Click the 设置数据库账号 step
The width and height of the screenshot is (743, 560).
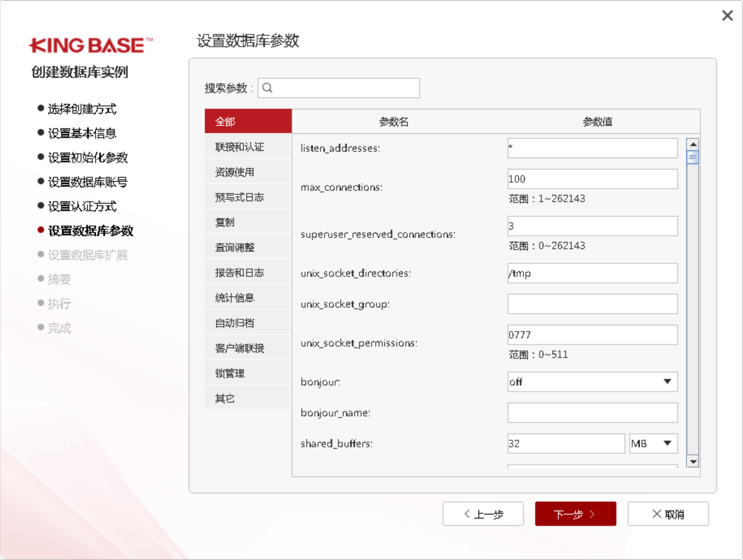coord(88,182)
